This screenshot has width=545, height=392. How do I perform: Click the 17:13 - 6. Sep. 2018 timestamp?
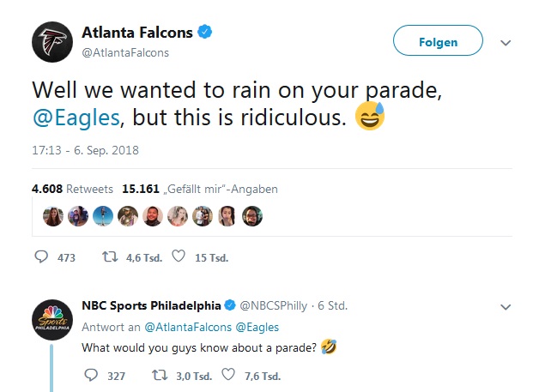point(85,150)
